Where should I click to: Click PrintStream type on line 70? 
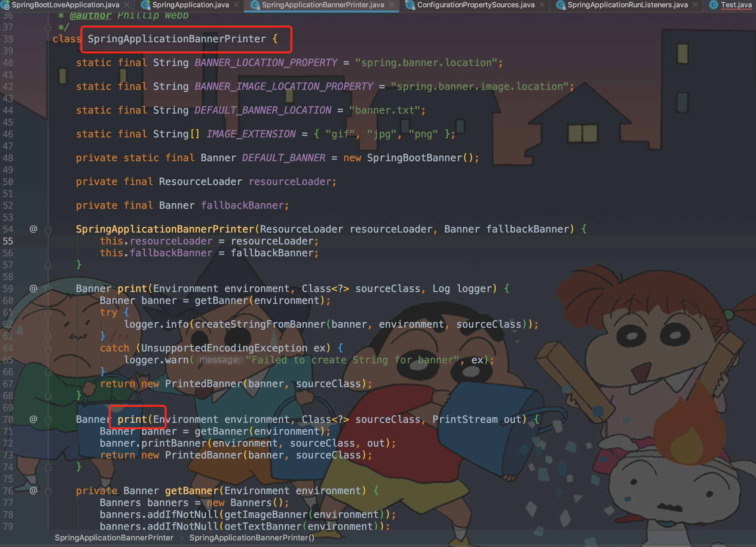click(x=465, y=419)
